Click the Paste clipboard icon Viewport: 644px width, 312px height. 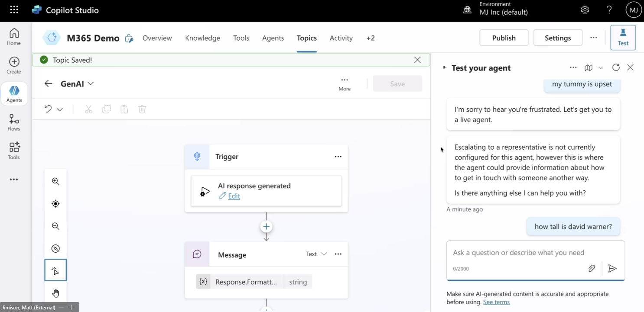[x=124, y=109]
